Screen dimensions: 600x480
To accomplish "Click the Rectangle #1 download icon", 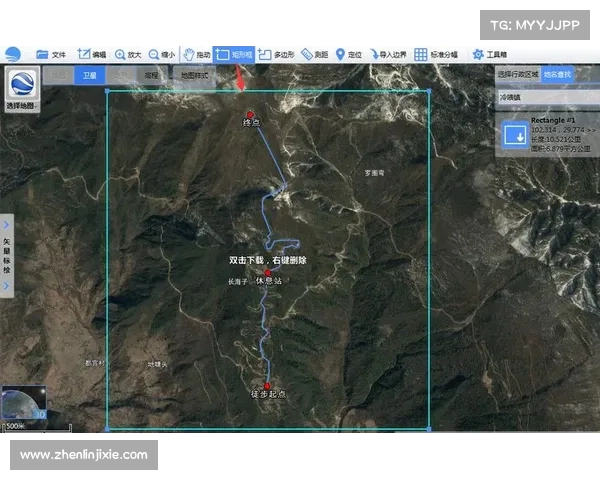I will pyautogui.click(x=515, y=135).
